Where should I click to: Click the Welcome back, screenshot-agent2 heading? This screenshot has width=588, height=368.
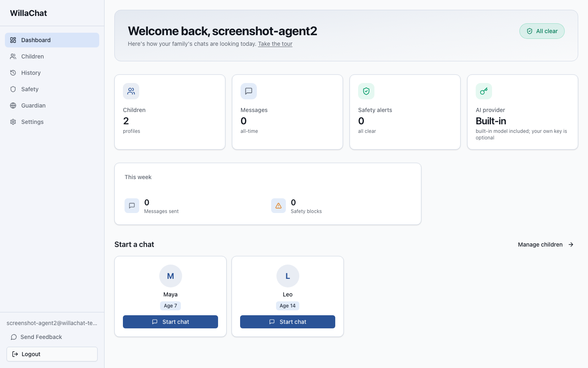coord(223,31)
